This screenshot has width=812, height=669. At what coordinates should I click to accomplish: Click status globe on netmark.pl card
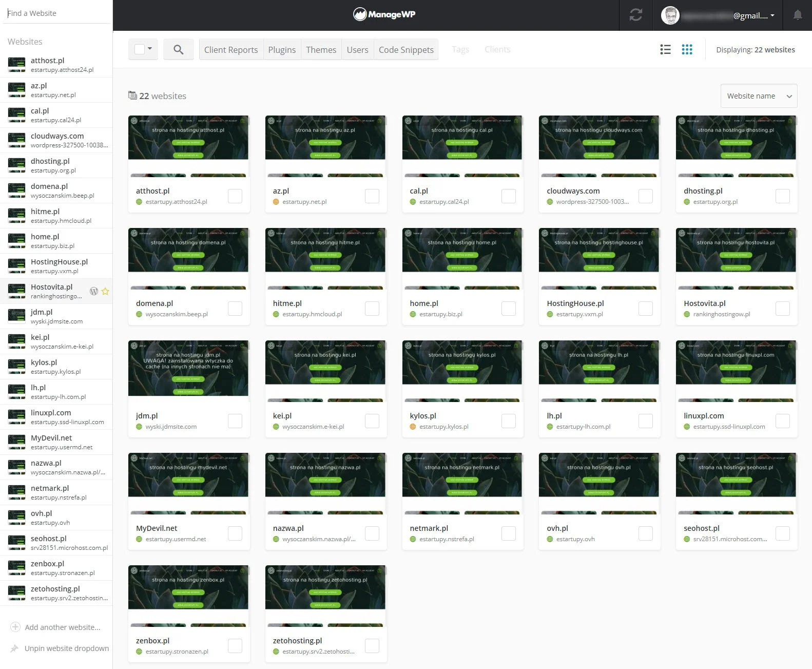point(413,539)
